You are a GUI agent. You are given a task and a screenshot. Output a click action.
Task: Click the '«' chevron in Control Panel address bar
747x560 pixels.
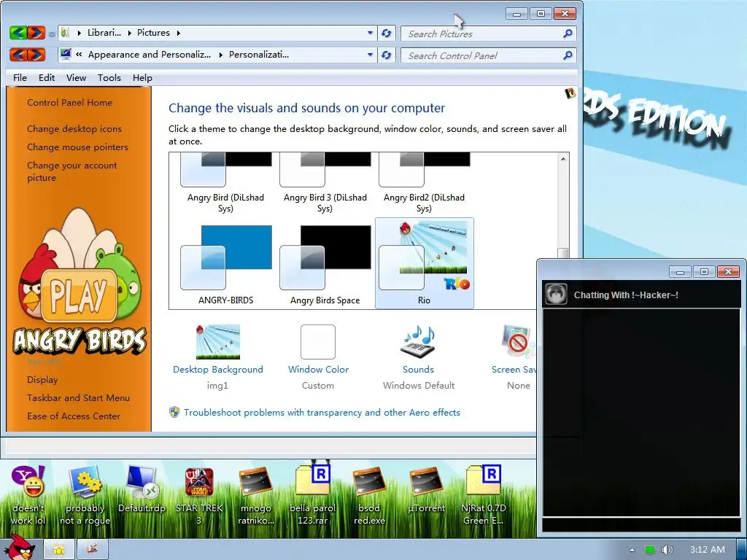79,55
